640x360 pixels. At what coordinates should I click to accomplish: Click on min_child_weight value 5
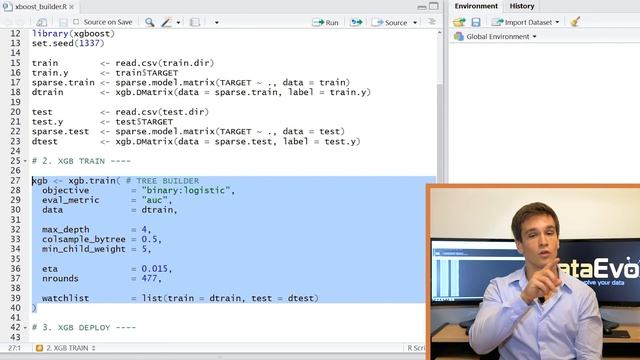144,249
